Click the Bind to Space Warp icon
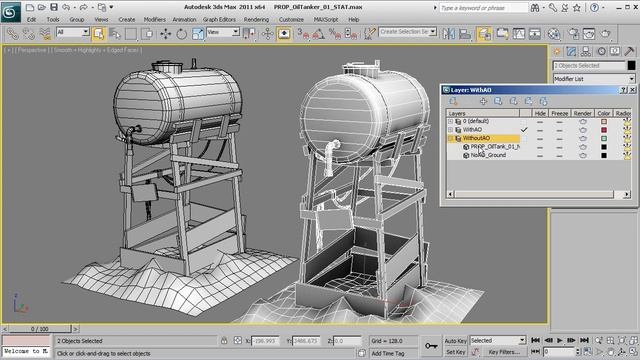640x360 pixels. point(45,34)
